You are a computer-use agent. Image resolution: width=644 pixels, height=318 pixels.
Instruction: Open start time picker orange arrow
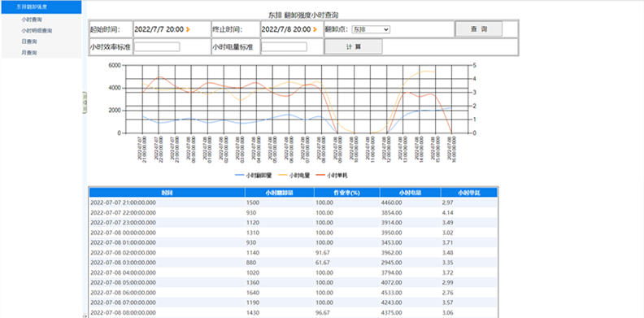click(x=188, y=29)
